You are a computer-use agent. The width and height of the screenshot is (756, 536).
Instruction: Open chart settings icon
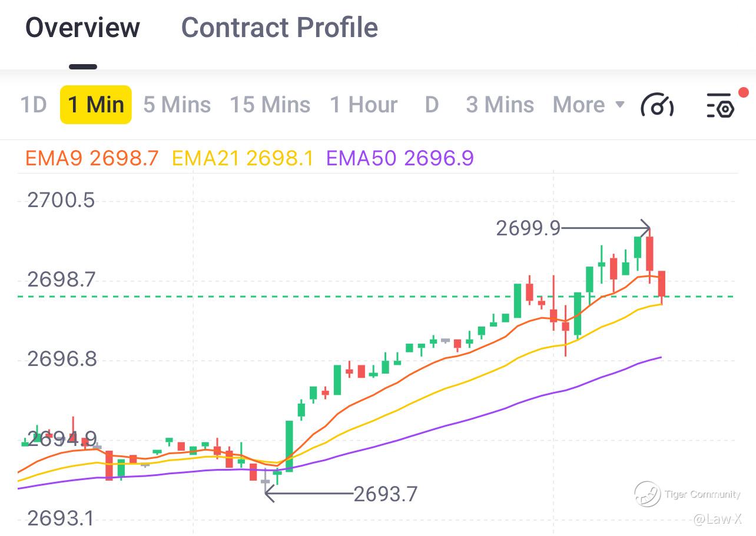point(719,105)
